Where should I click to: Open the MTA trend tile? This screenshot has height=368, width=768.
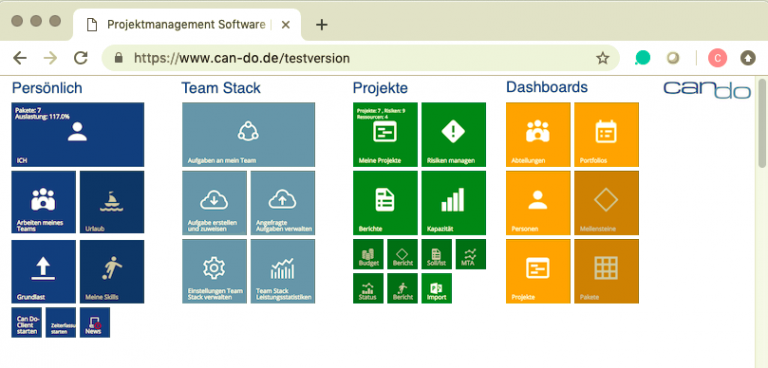point(471,254)
